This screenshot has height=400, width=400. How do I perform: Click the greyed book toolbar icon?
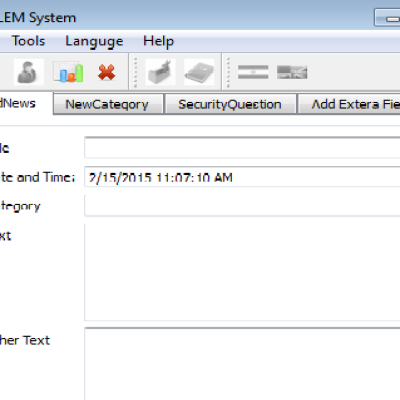[x=199, y=72]
